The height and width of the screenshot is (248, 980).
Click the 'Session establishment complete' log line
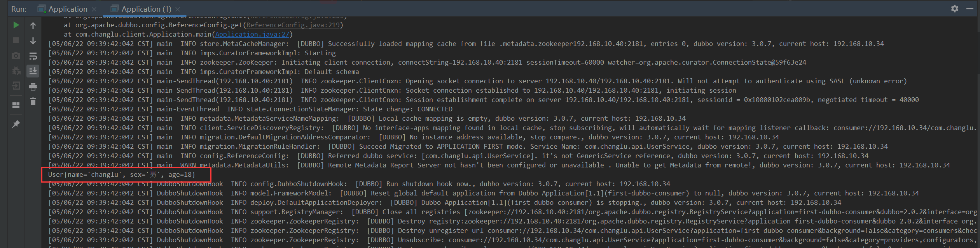pyautogui.click(x=483, y=100)
